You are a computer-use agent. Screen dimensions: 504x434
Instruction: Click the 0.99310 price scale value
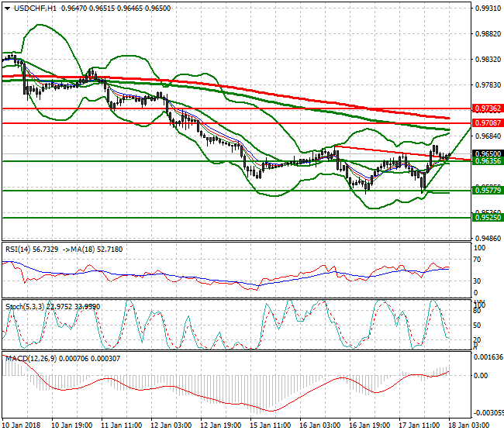[x=488, y=9]
